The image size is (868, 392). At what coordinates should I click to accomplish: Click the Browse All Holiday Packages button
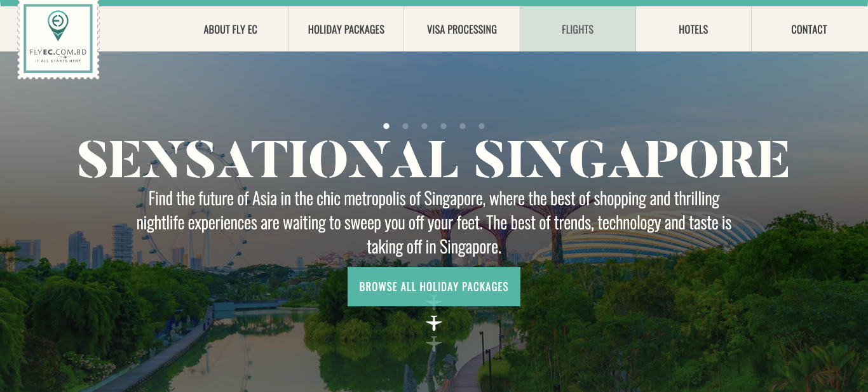coord(434,287)
